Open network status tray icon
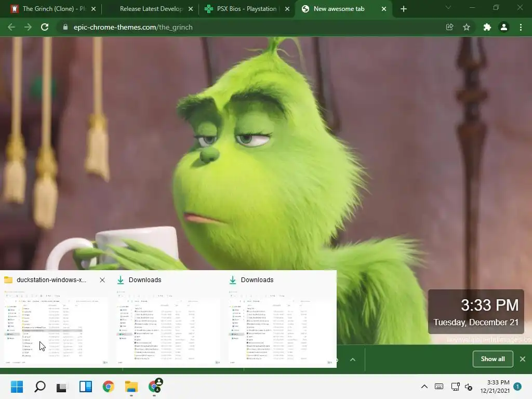This screenshot has height=399, width=532. pyautogui.click(x=455, y=387)
